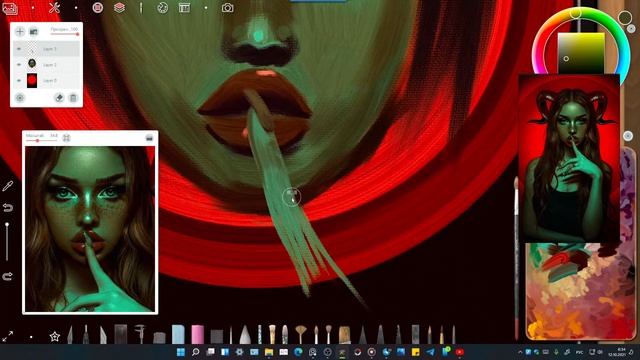Select the fan brush in tray
640x360 pixels.
tap(301, 334)
